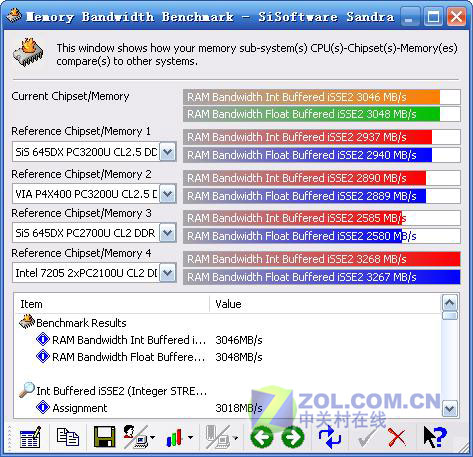Cancel with the red X icon
This screenshot has width=473, height=457.
[x=397, y=437]
